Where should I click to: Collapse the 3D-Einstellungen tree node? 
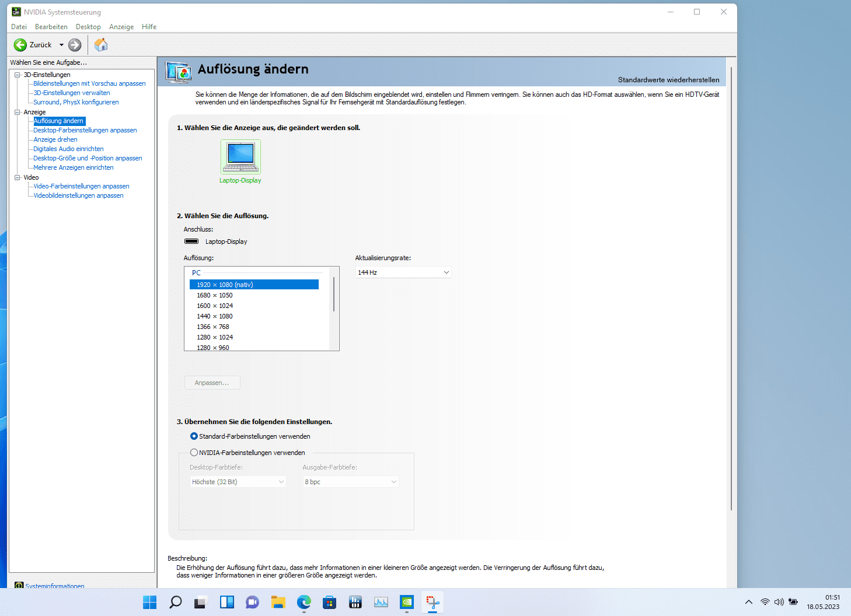point(18,75)
